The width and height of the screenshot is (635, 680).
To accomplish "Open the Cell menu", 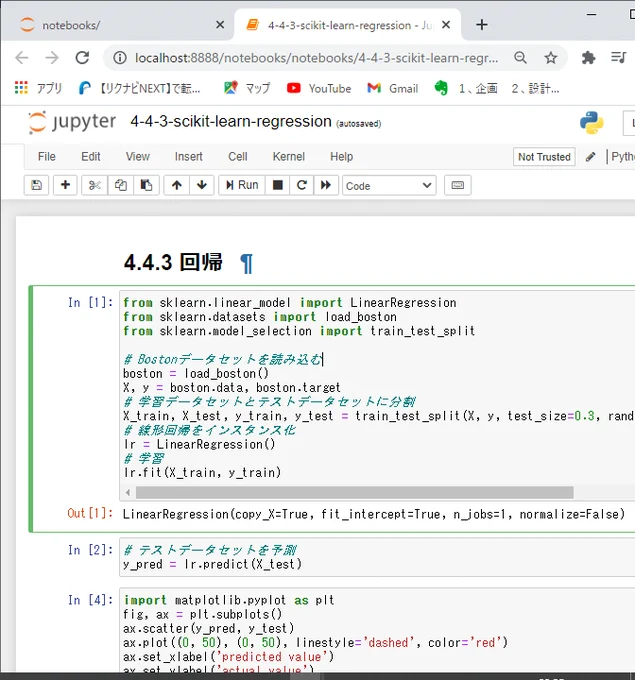I will pyautogui.click(x=238, y=157).
